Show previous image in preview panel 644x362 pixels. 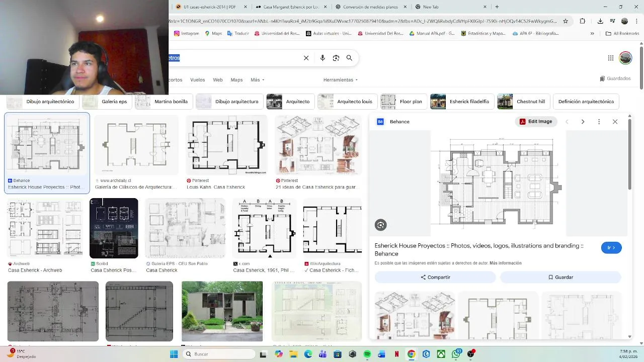[x=567, y=122]
